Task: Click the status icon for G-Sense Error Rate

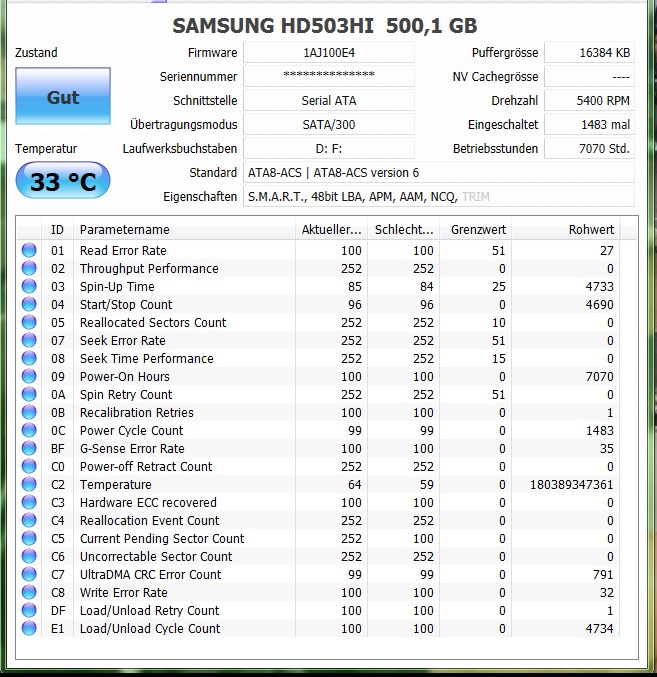Action: 29,448
